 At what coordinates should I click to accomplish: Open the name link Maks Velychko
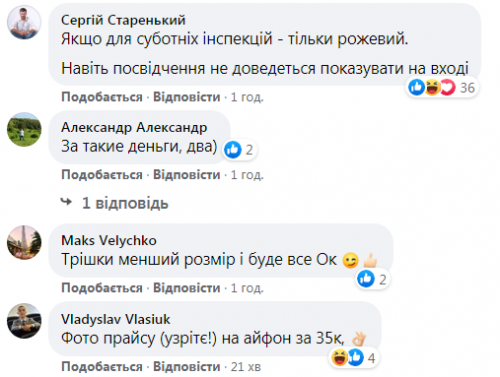(x=109, y=240)
